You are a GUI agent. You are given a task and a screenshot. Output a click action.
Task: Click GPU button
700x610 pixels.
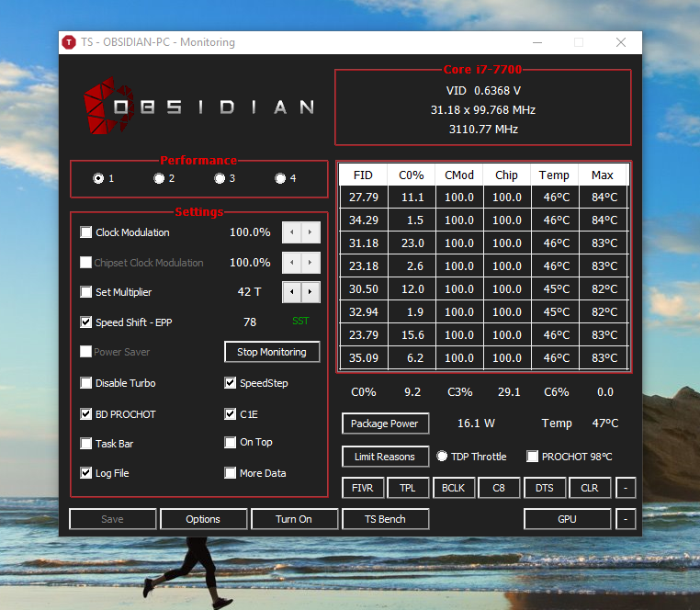(567, 519)
